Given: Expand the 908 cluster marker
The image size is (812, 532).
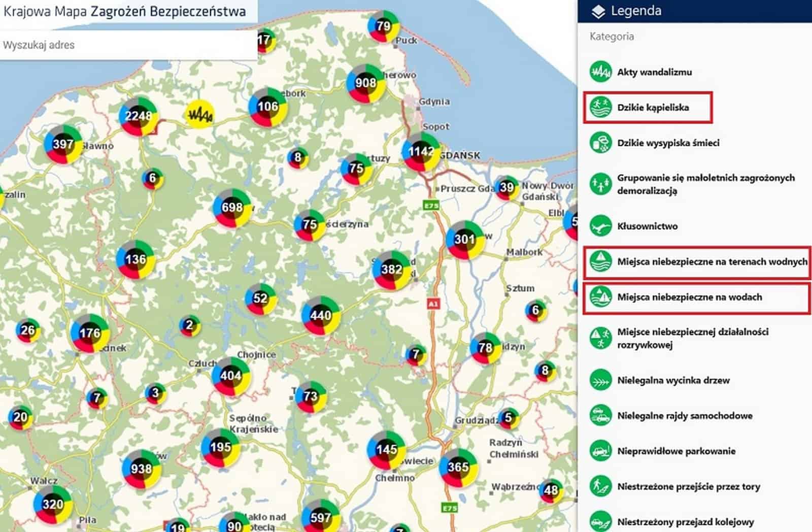Looking at the screenshot, I should 365,83.
